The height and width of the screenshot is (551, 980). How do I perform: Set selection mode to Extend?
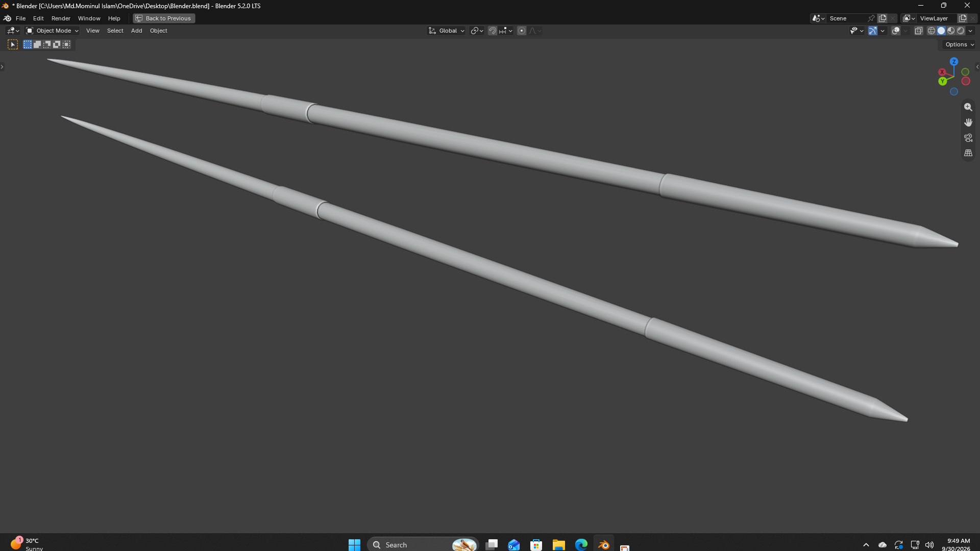[37, 44]
